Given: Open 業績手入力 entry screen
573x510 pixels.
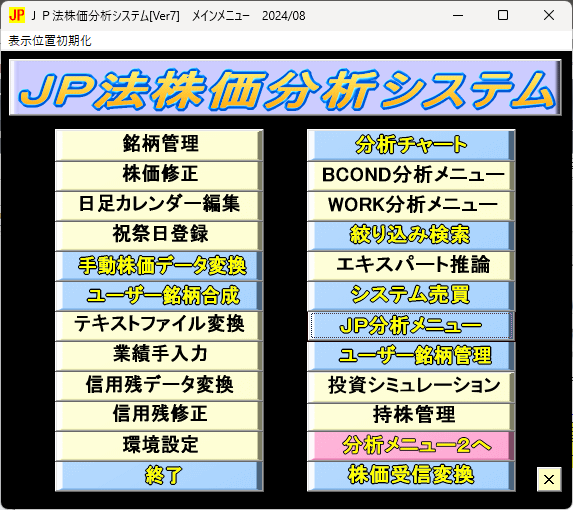Looking at the screenshot, I should click(x=159, y=355).
